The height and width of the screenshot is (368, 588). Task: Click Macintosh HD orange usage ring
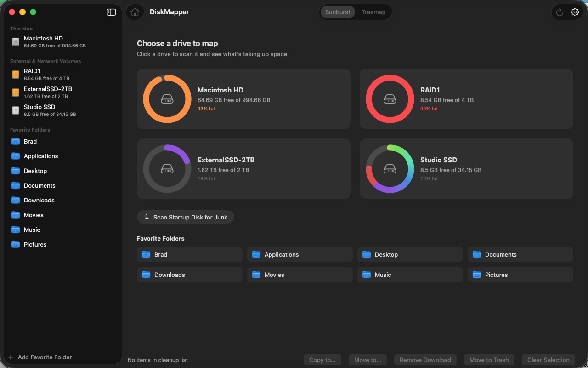coord(167,99)
